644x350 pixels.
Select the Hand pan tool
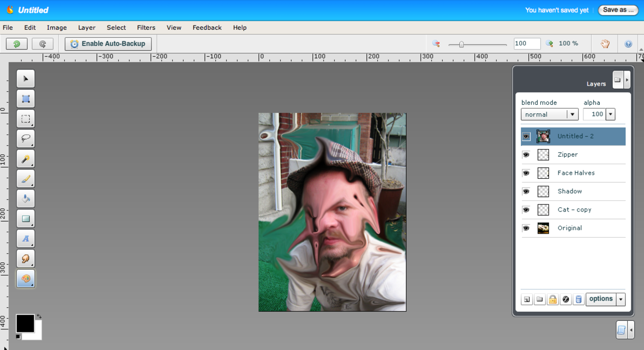click(x=605, y=44)
